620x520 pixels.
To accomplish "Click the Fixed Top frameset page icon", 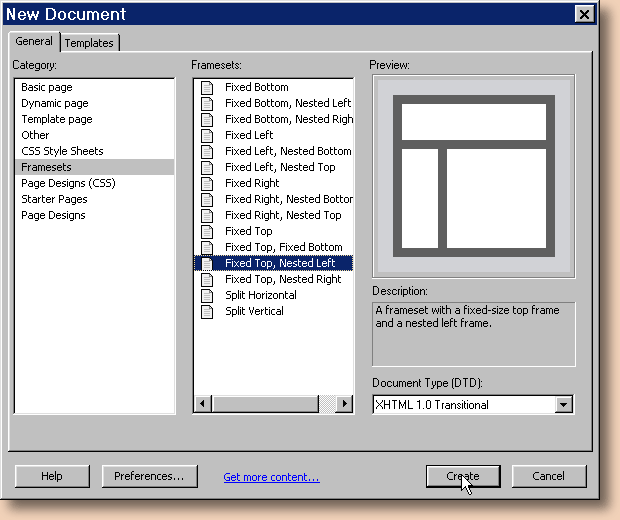I will click(x=207, y=231).
